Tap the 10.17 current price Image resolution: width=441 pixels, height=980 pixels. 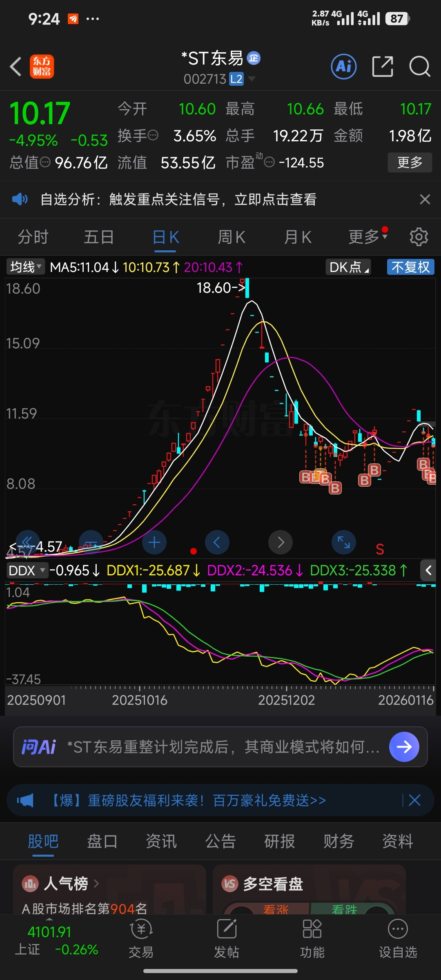tap(40, 113)
